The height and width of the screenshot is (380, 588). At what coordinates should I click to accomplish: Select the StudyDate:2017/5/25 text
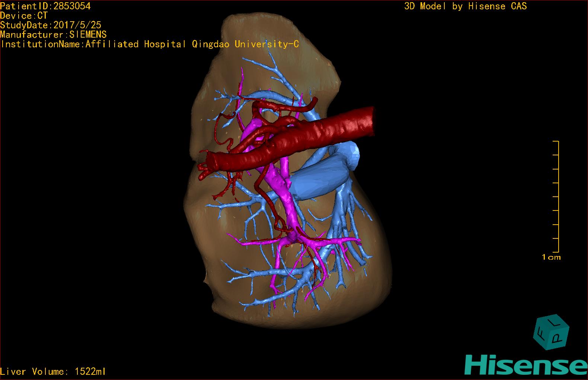pos(51,25)
